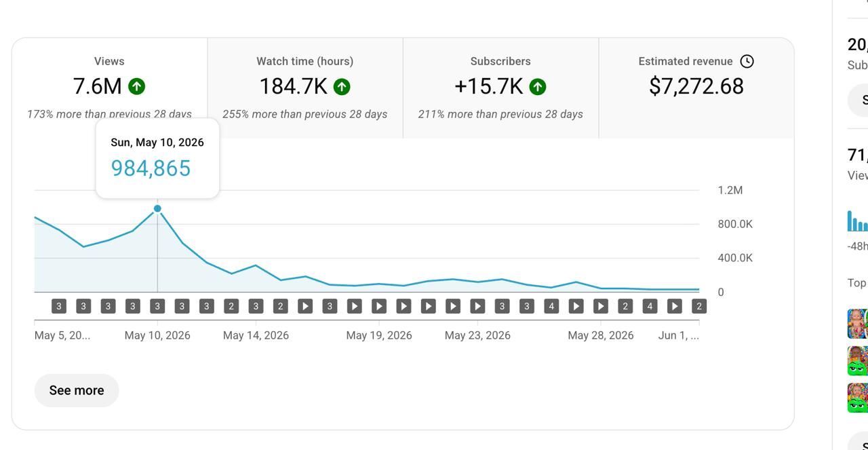The image size is (868, 450).
Task: Open the play marker above the May 23, 2026 label
Action: (x=477, y=306)
